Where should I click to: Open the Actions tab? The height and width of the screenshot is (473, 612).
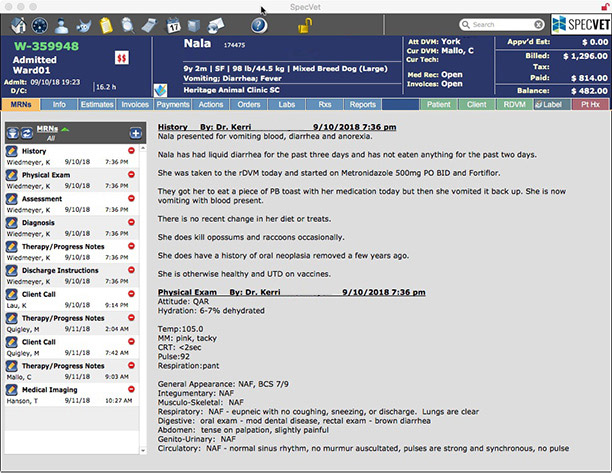point(211,105)
